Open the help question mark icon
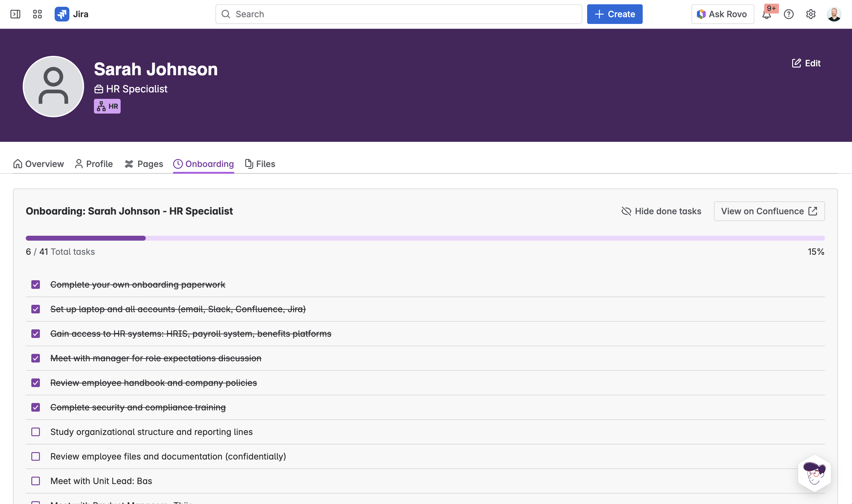The image size is (852, 504). [788, 14]
